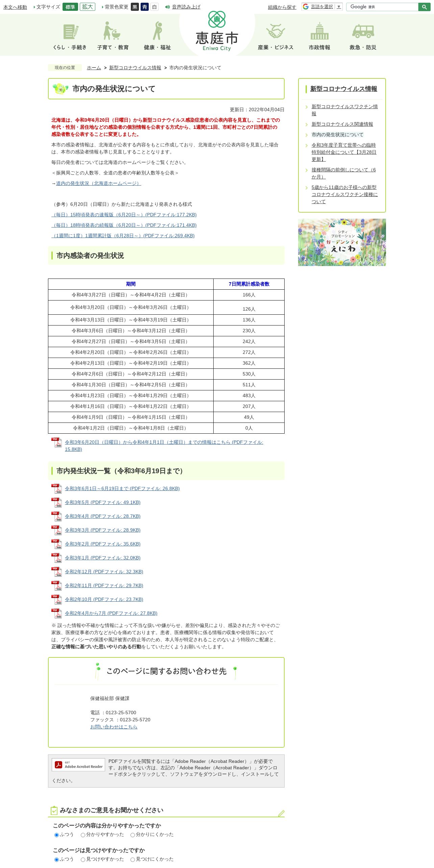
Task: Click PDF icon next to 令和3年6月1日～6月19日まで
Action: tap(56, 489)
